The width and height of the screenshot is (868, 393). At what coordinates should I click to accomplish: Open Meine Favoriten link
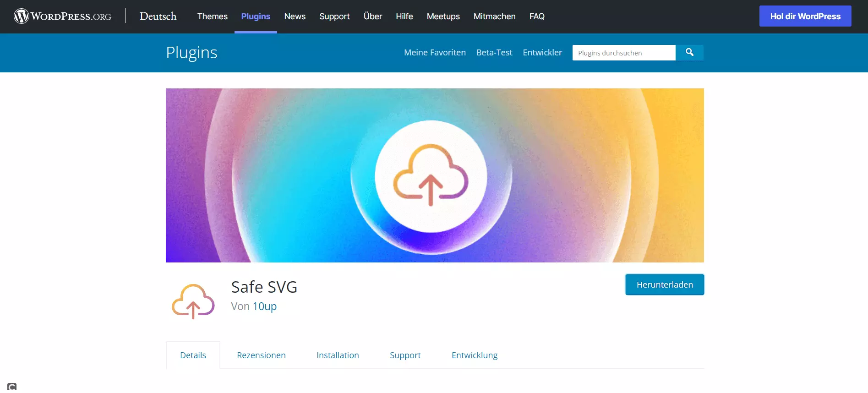435,53
